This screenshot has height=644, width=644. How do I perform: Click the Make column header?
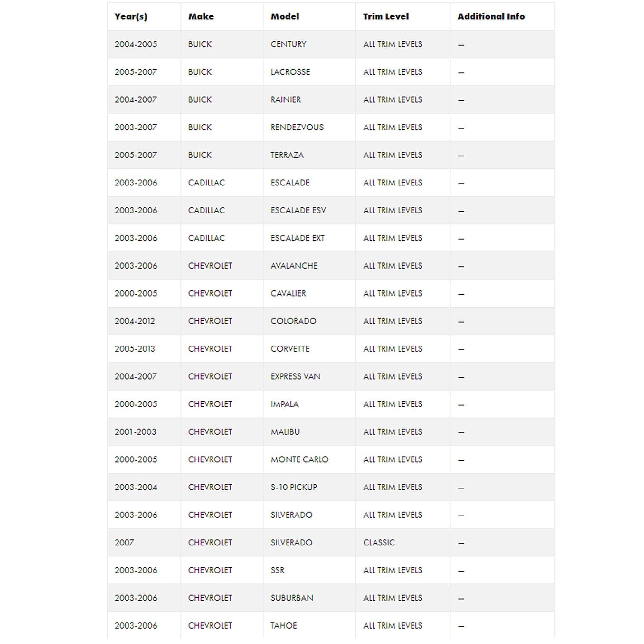(x=201, y=17)
